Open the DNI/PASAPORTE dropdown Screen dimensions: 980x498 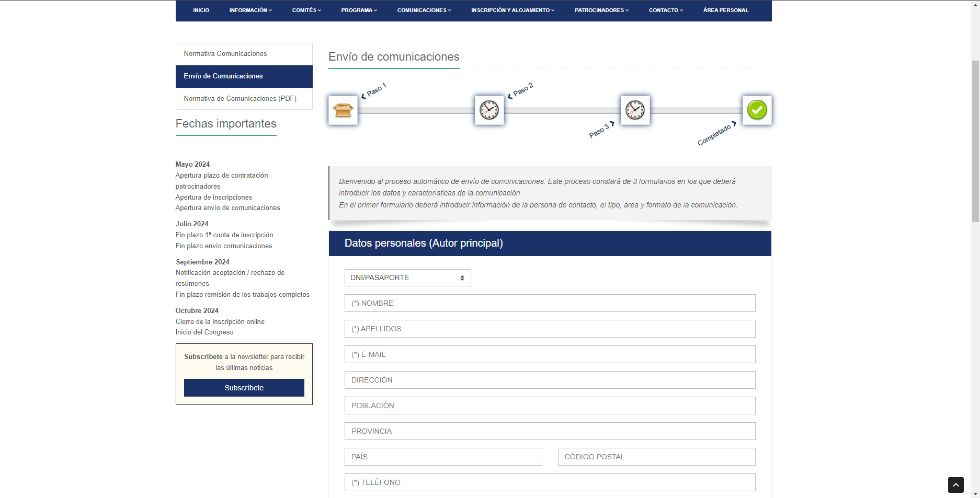coord(407,278)
